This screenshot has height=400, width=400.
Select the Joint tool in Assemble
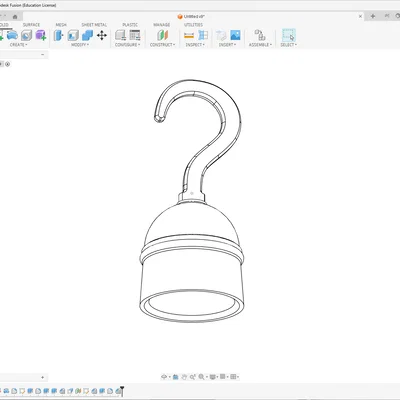tap(260, 35)
